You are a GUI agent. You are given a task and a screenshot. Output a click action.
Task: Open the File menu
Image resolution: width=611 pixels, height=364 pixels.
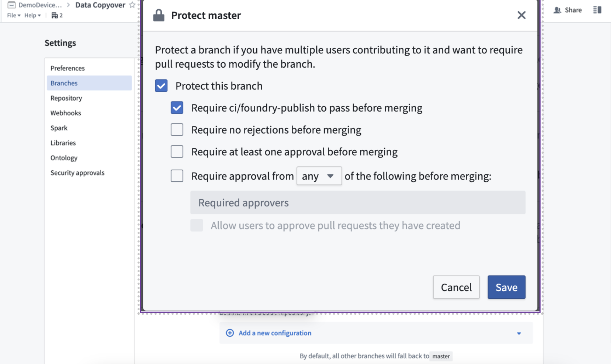click(x=13, y=15)
